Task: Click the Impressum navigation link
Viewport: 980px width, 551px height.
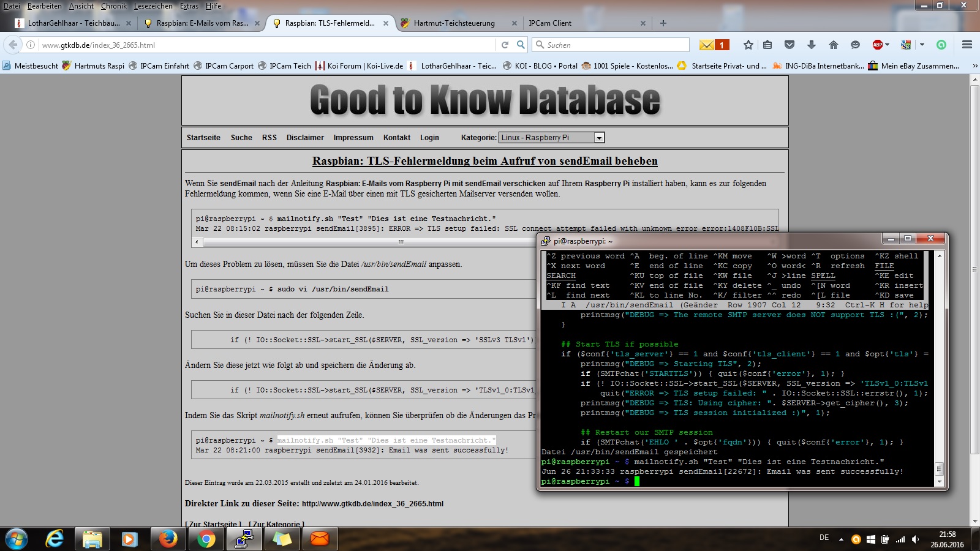Action: (353, 138)
